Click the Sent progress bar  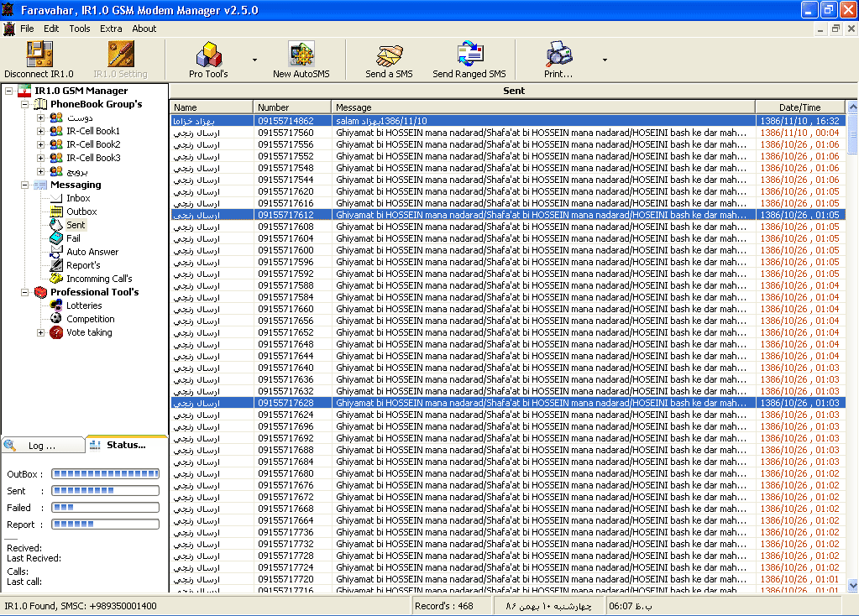pos(105,491)
